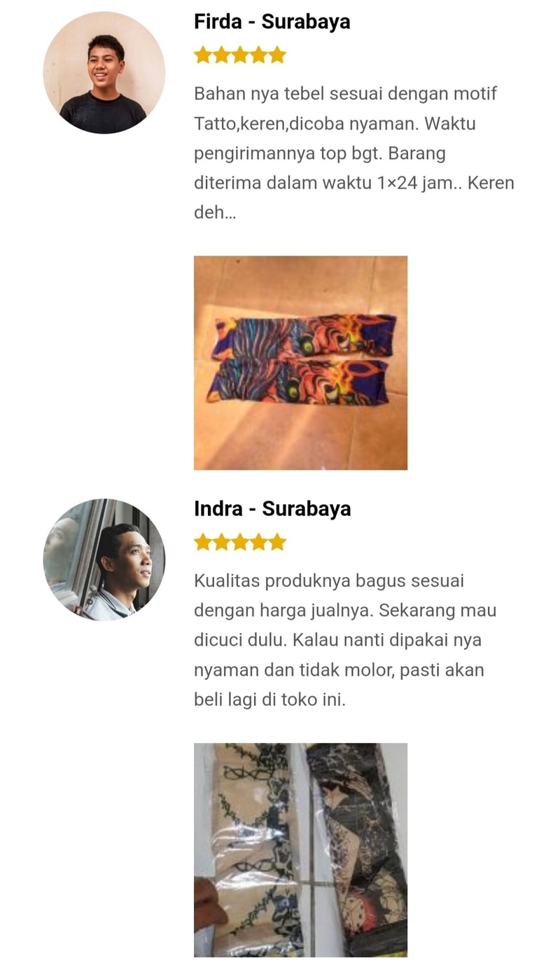Viewport: 560px width, 965px height.
Task: Tap the upper sleeve in Firda's photo
Action: (x=304, y=337)
